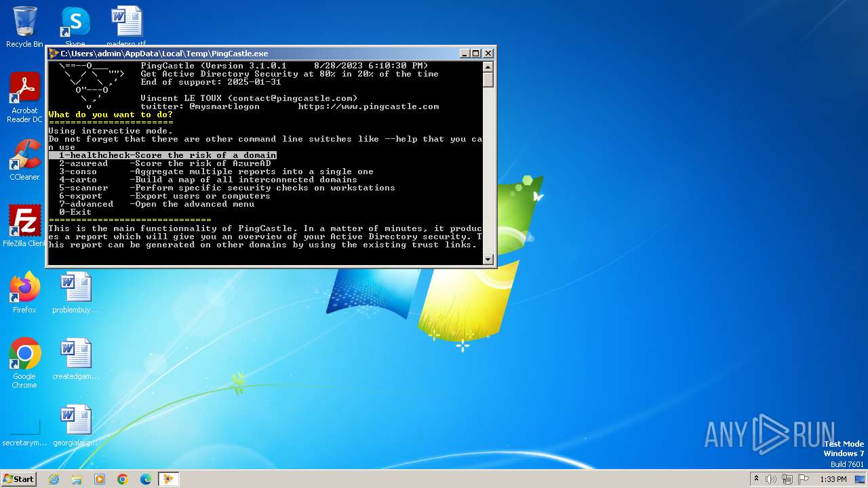Open Windows Media Player taskbar icon

click(100, 479)
